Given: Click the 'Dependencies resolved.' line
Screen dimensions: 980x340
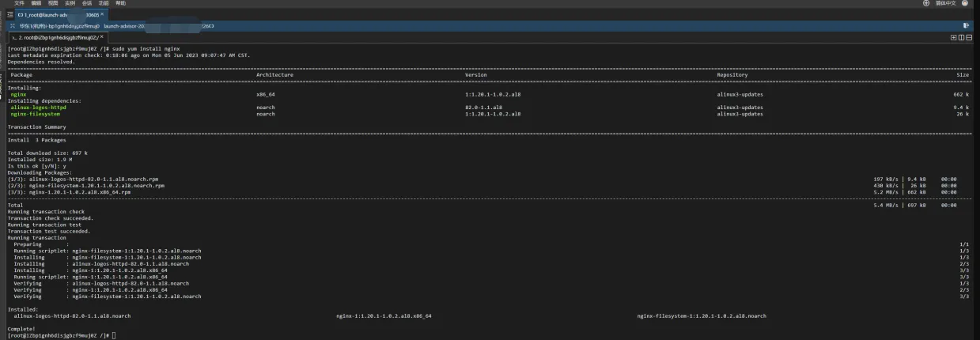Looking at the screenshot, I should click(x=41, y=62).
